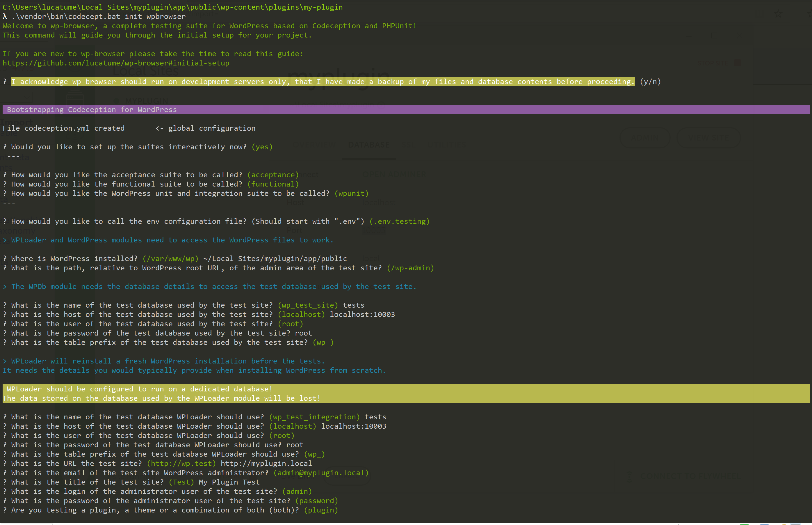Click the yellow 'WPLoader should be configured' warning line

(406, 389)
